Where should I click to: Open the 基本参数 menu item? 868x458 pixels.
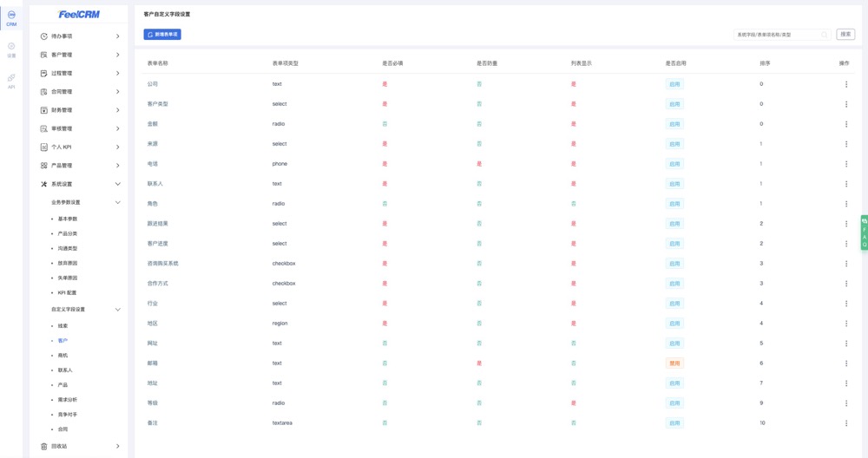tap(68, 219)
